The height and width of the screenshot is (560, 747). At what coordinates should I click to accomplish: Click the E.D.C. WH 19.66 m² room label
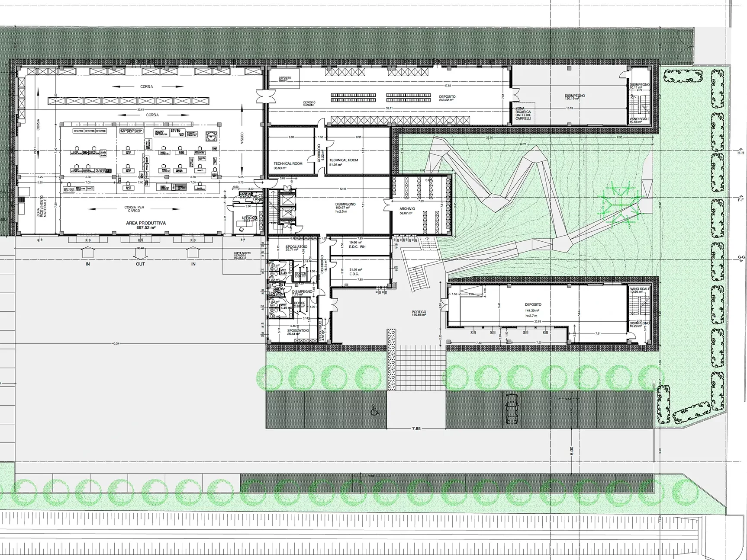357,245
